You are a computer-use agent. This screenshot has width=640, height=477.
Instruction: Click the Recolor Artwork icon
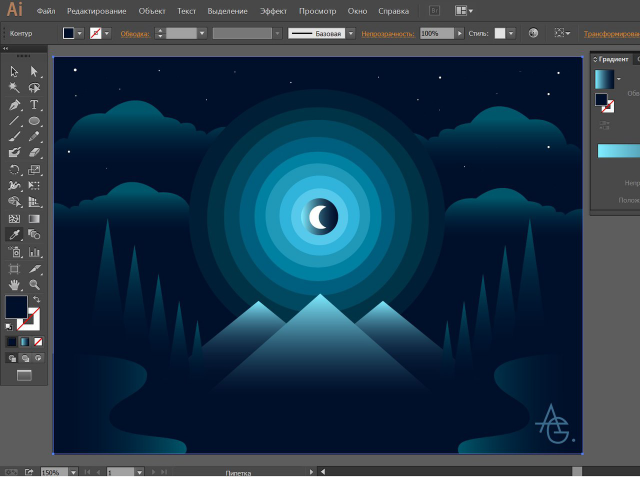click(x=533, y=33)
